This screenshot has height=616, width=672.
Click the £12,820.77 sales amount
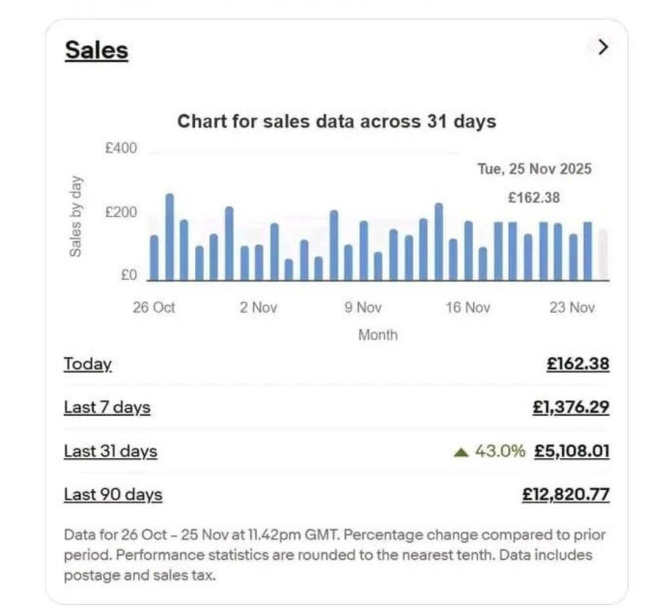pos(566,495)
